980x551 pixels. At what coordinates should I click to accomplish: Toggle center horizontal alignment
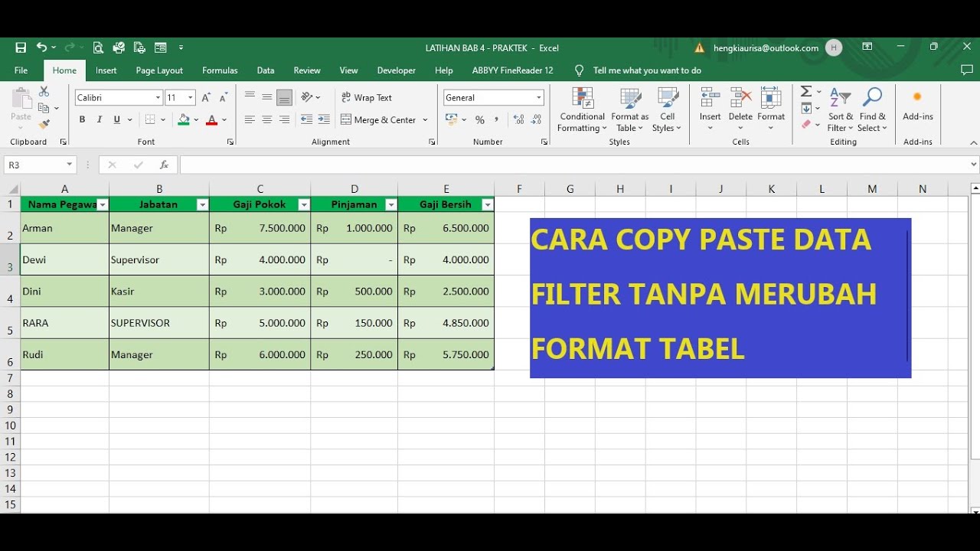click(x=267, y=119)
